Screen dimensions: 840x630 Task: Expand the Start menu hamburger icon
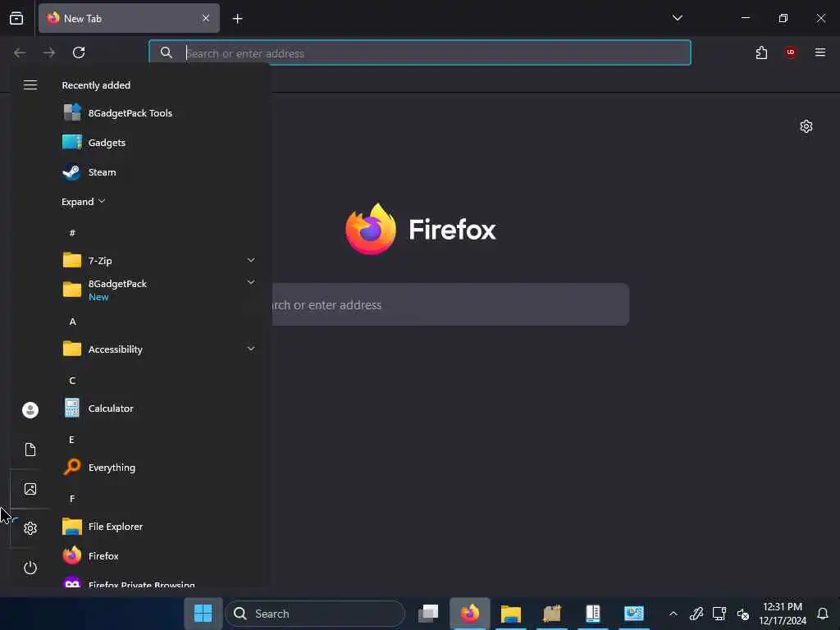pos(30,85)
